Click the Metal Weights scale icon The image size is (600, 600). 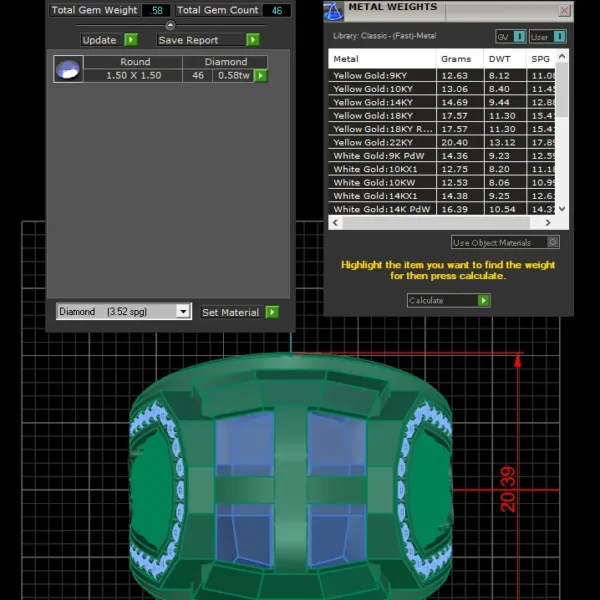click(x=333, y=11)
